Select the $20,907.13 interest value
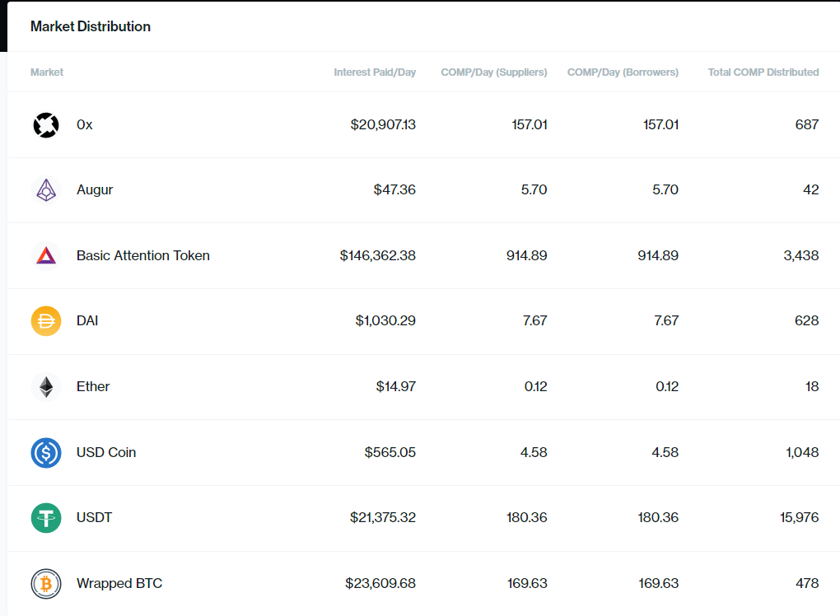This screenshot has height=616, width=840. [383, 125]
